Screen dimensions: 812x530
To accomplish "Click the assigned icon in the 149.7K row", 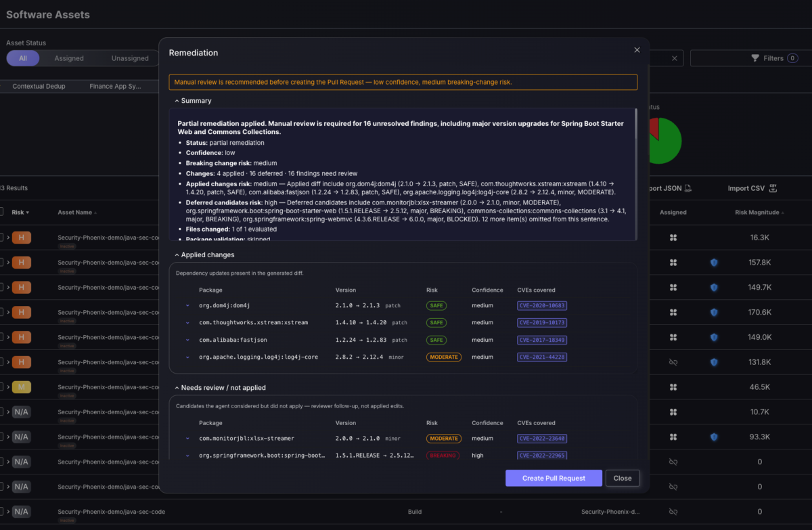I will click(673, 288).
